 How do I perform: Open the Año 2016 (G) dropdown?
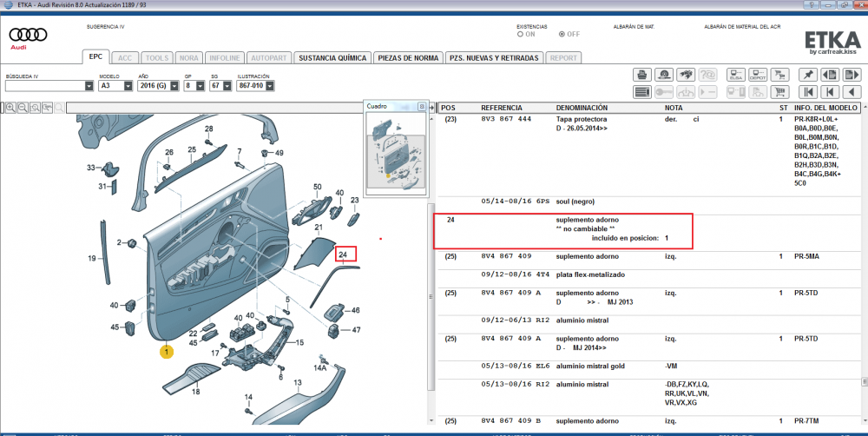(x=174, y=86)
